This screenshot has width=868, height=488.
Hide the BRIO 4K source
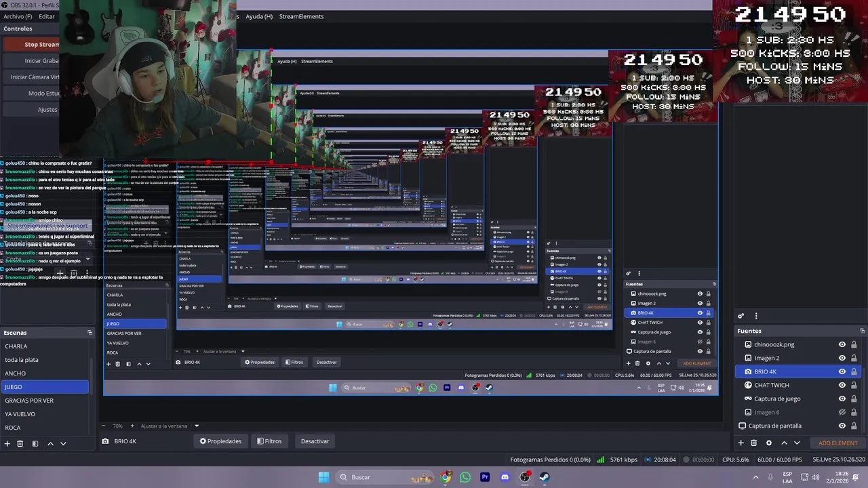click(x=842, y=371)
